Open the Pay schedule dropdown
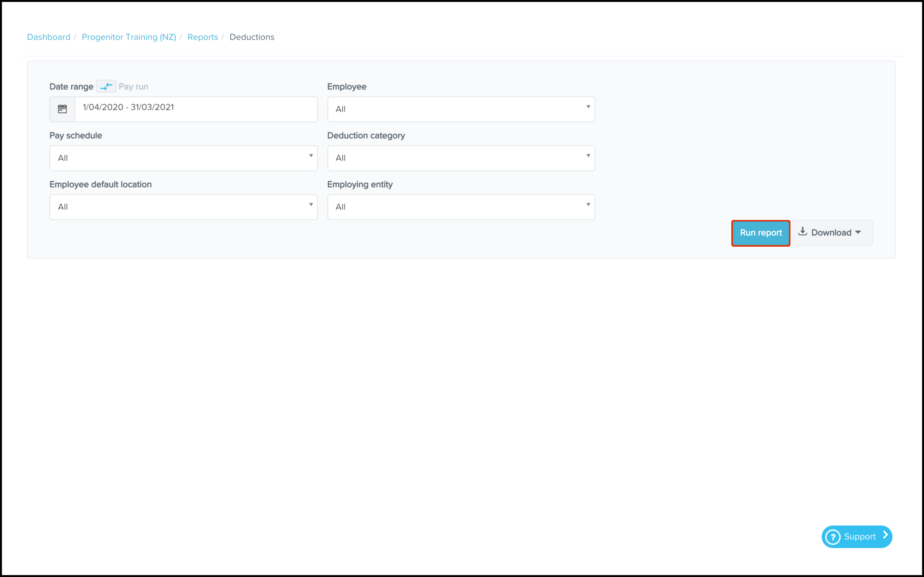Screen dimensions: 924x577 tap(183, 158)
